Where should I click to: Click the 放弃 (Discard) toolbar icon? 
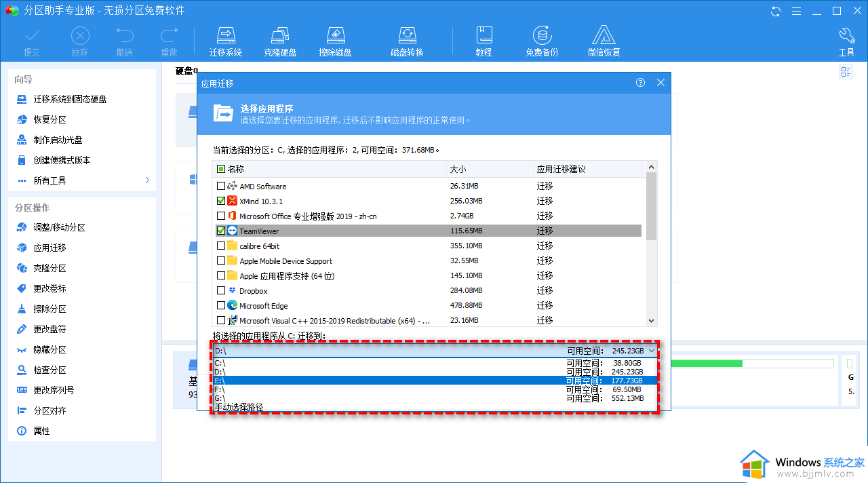(x=79, y=42)
